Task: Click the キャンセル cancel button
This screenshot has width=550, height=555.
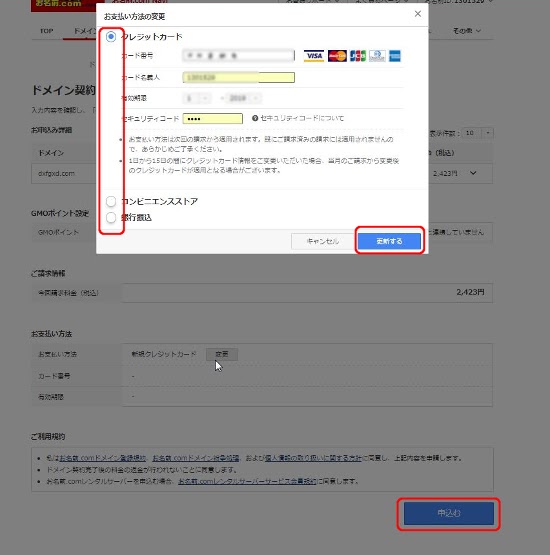Action: click(322, 241)
